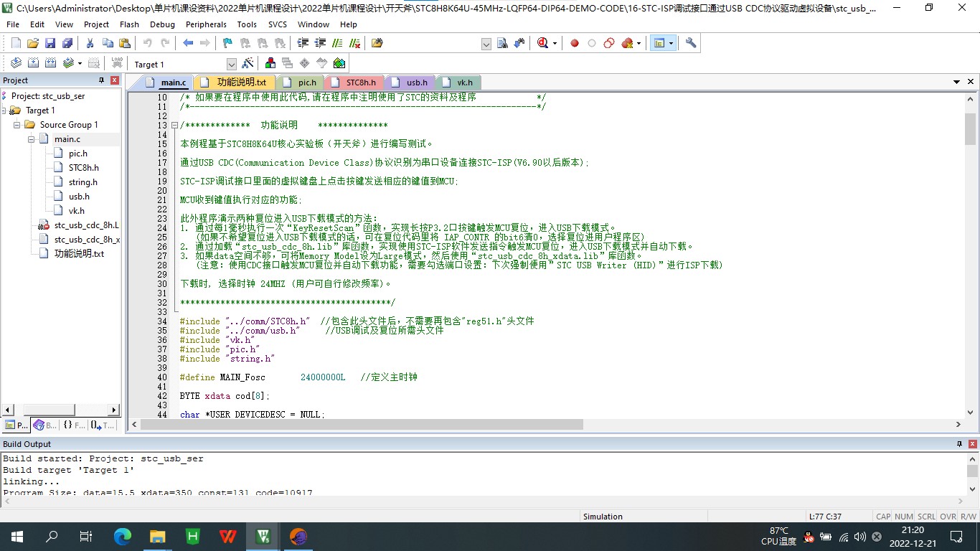Open the Windows Start menu

[17, 536]
